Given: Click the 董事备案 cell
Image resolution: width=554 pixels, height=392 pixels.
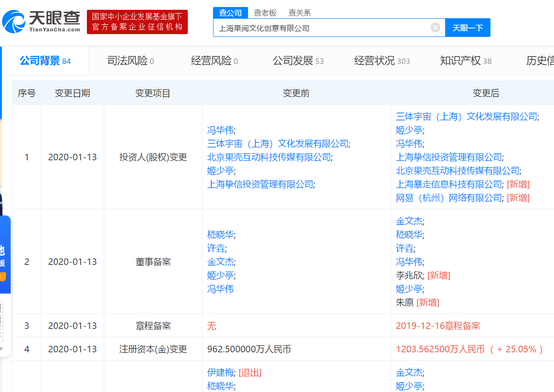Looking at the screenshot, I should click(153, 262).
